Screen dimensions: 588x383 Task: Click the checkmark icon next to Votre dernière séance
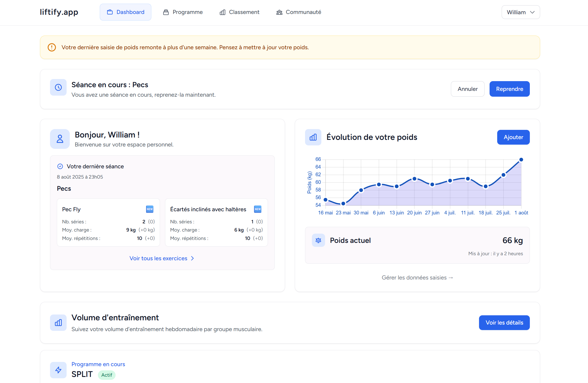[60, 166]
